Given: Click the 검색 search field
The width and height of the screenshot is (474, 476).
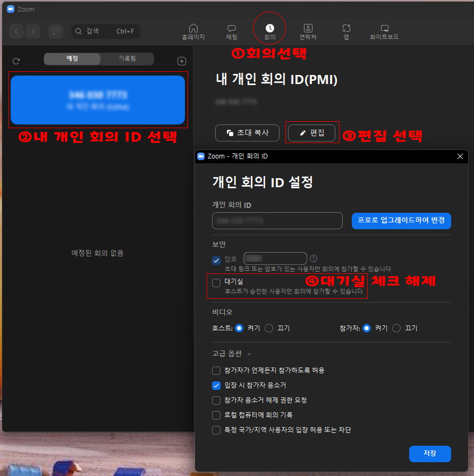Looking at the screenshot, I should [106, 31].
